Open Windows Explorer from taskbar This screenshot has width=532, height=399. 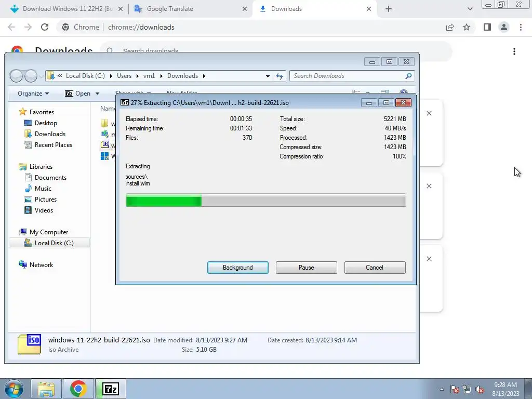point(46,389)
